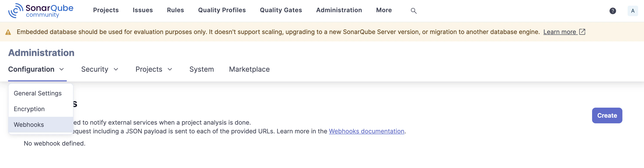
Task: Select Webhooks in the Configuration menu
Action: [x=29, y=125]
